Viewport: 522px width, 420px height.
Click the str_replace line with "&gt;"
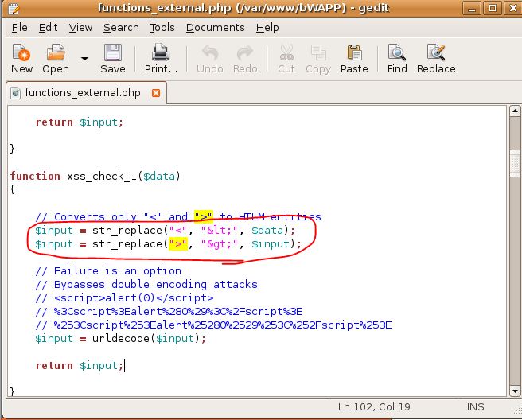coord(168,244)
